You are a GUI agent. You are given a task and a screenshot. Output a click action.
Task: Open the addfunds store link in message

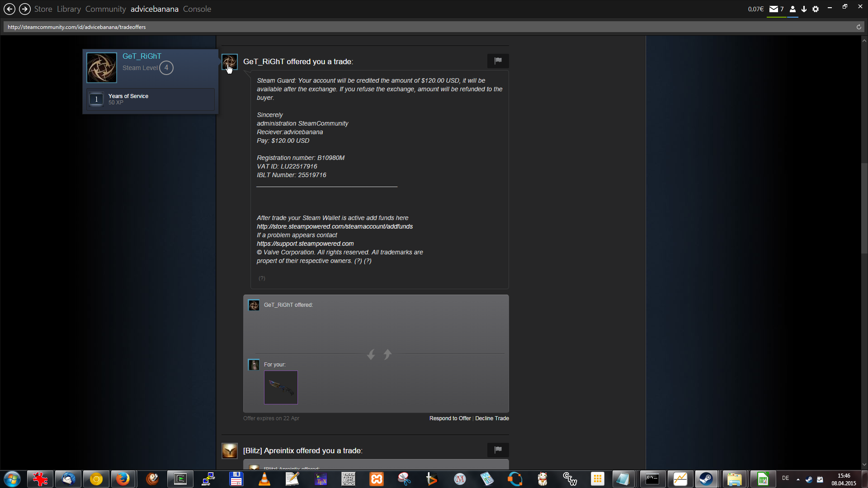335,226
